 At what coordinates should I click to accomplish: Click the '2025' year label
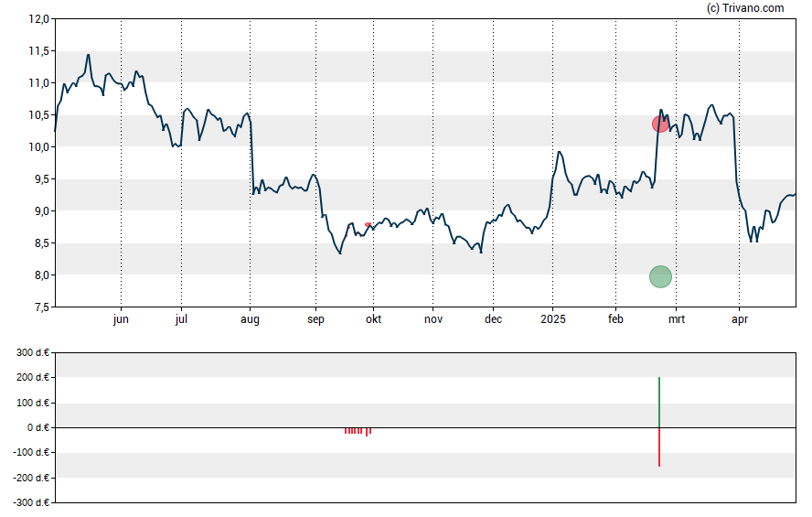click(x=553, y=319)
